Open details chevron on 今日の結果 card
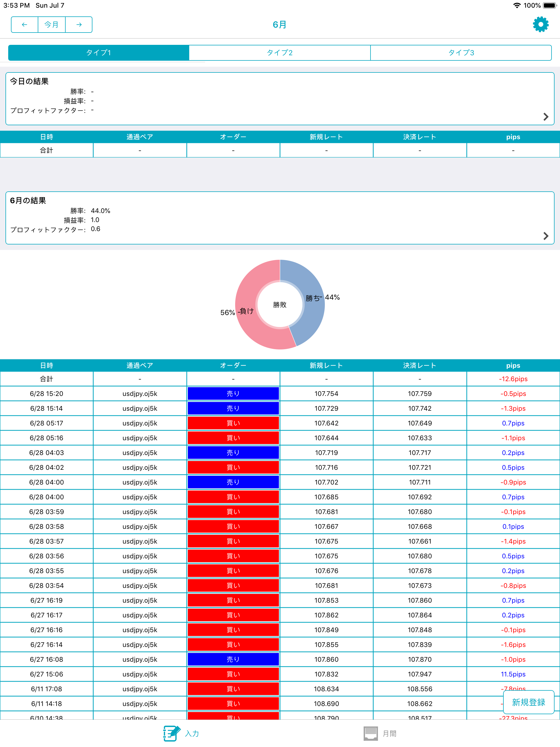This screenshot has width=560, height=747. pyautogui.click(x=546, y=117)
